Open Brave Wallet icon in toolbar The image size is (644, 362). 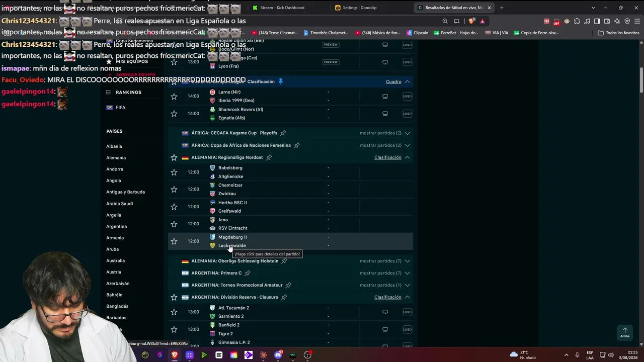coord(607,21)
